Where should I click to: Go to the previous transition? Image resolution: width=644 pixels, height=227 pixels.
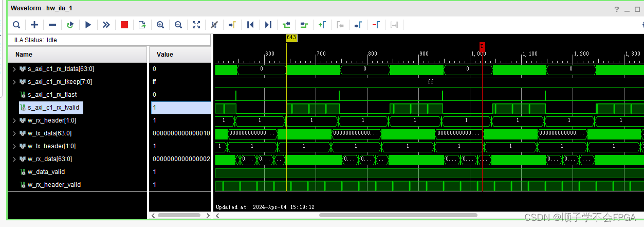click(286, 24)
